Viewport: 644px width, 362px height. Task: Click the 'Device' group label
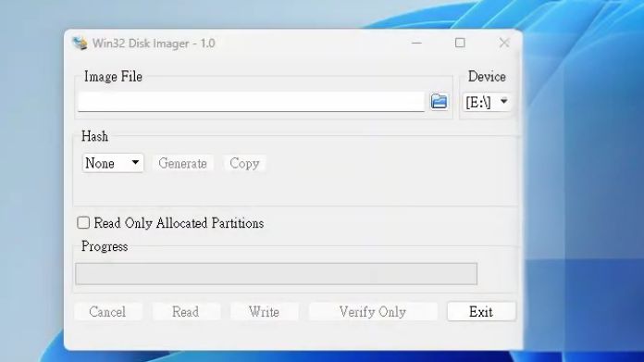[x=487, y=77]
